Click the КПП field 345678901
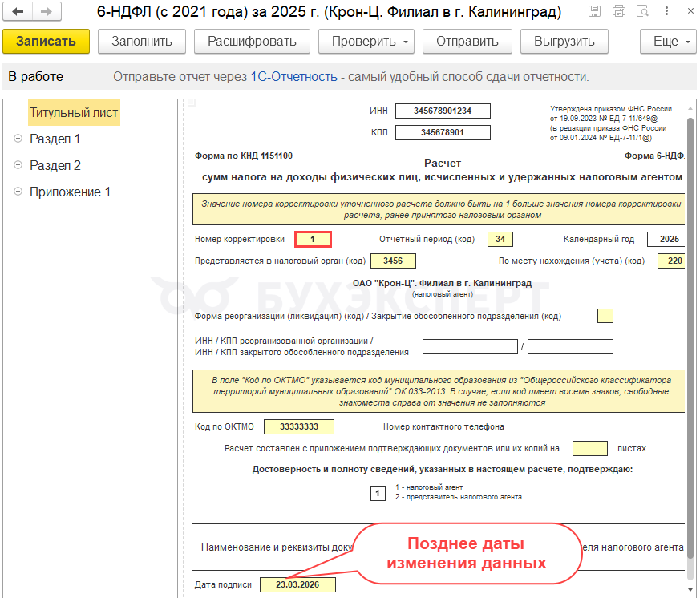700x598 pixels. (x=443, y=132)
